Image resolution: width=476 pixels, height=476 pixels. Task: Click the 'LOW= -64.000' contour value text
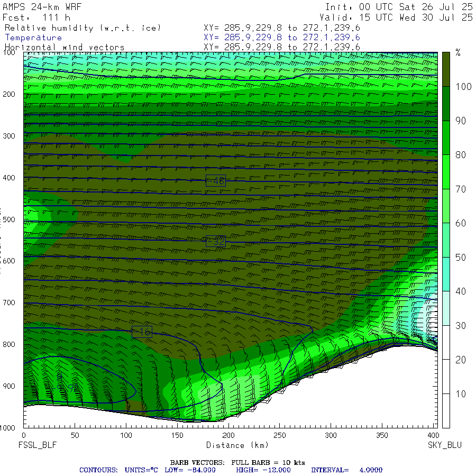pyautogui.click(x=190, y=470)
